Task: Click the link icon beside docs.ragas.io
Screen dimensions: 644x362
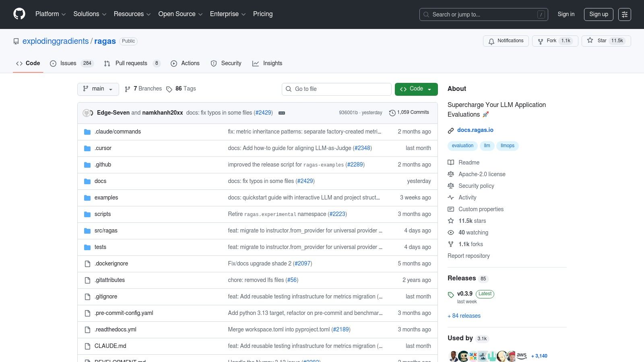Action: click(x=451, y=130)
